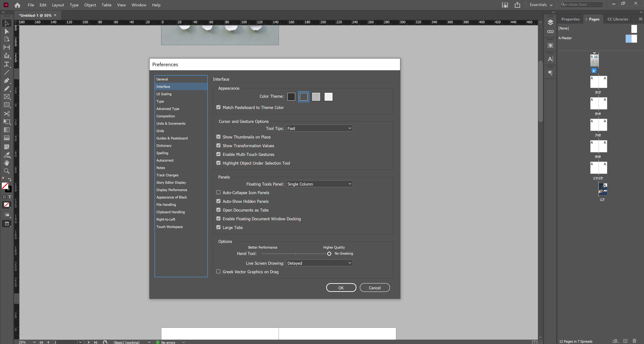The image size is (644, 344).
Task: Pick the darkest Color Theme swatch
Action: [291, 97]
